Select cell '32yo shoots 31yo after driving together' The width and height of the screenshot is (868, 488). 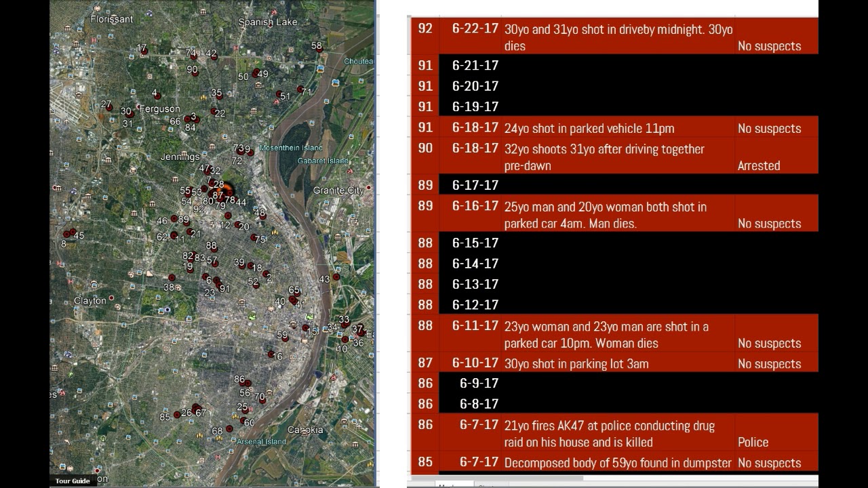coord(618,156)
